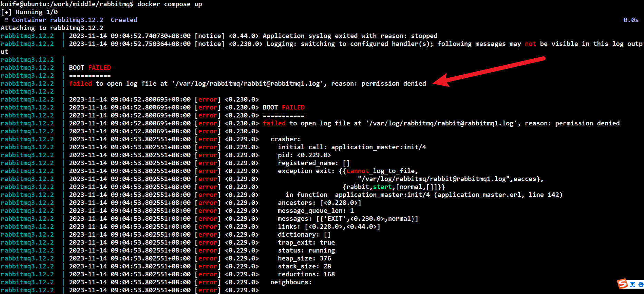Click the Sogou input method S logo
Screen dimensions: 644x294
pyautogui.click(x=623, y=284)
